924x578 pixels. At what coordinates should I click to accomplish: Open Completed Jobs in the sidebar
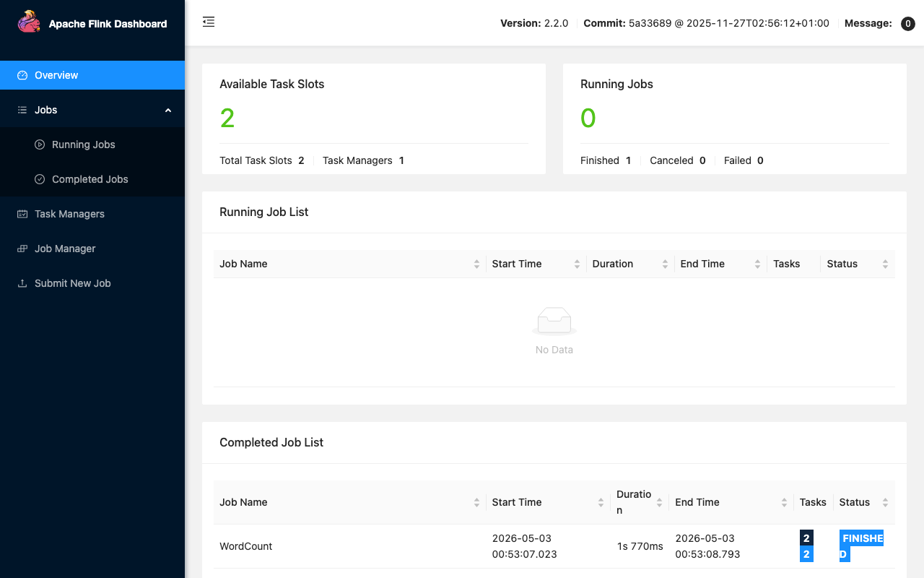pos(92,179)
